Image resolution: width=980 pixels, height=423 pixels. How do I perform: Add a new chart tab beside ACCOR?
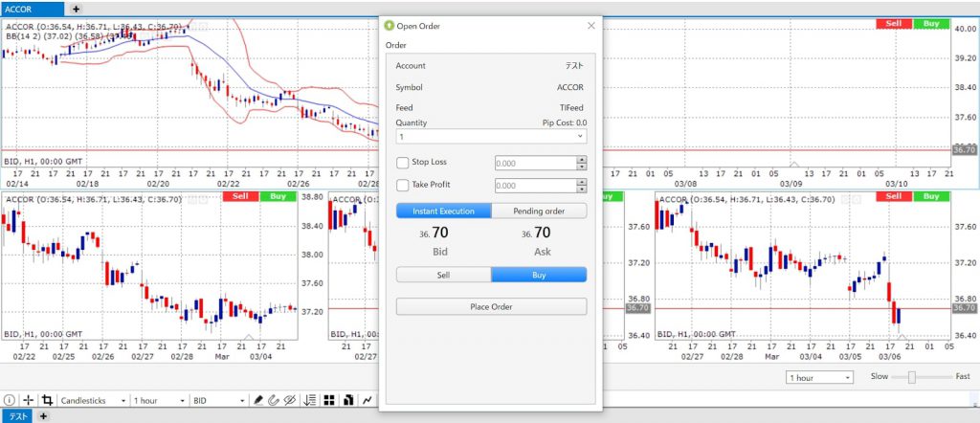tap(76, 9)
